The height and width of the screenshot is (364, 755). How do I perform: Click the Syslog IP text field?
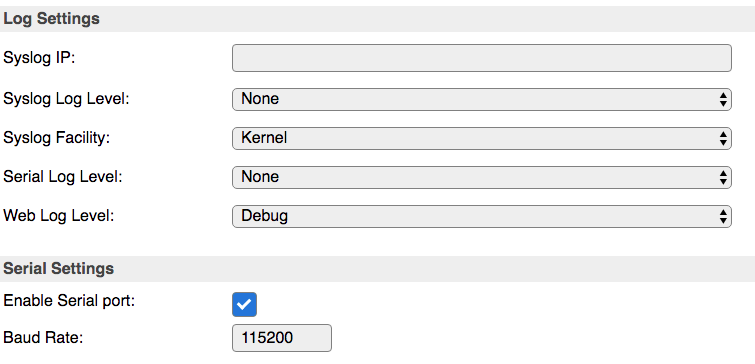(x=482, y=58)
